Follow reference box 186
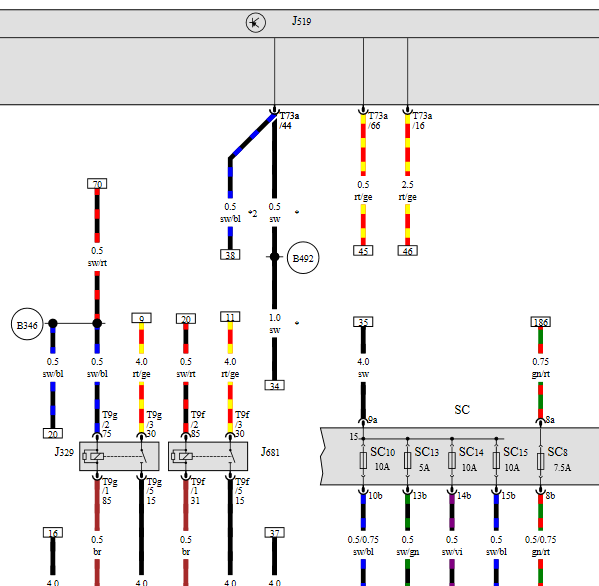Image resolution: width=599 pixels, height=586 pixels. 541,322
